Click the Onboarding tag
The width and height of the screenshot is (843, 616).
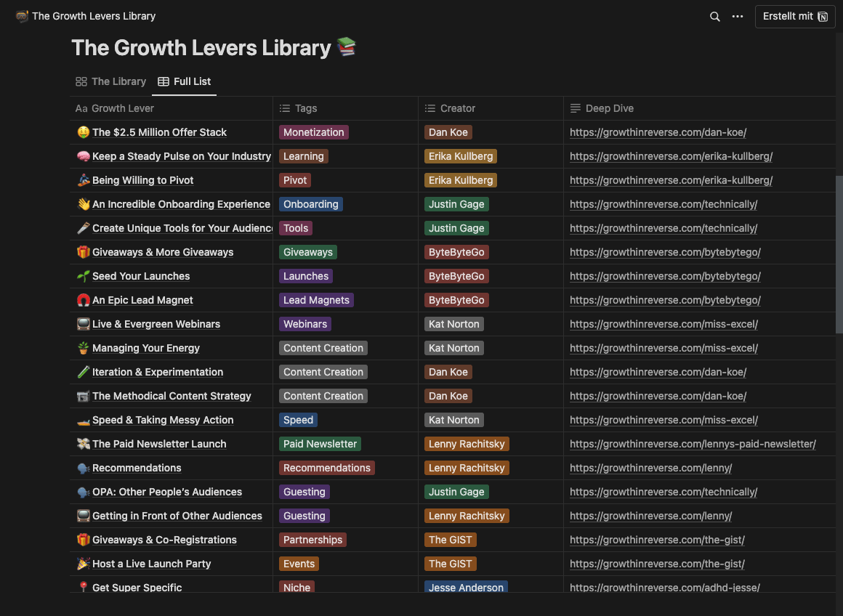tap(311, 204)
